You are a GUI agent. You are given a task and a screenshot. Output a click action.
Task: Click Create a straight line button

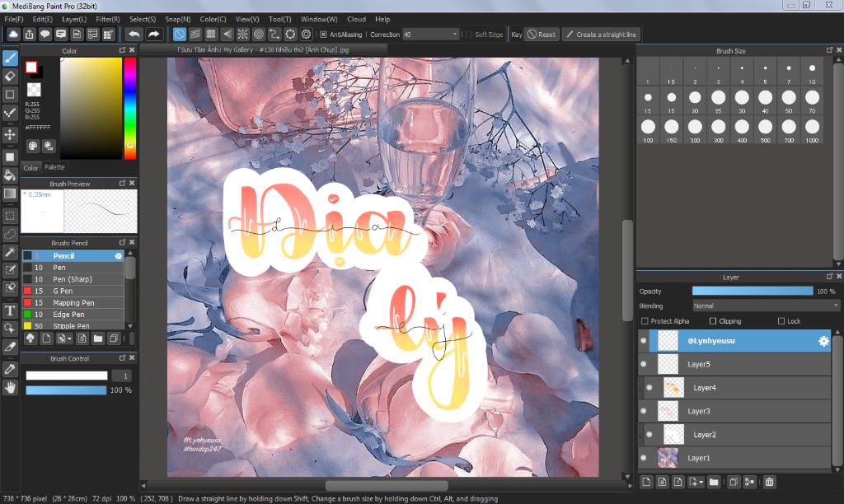tap(601, 35)
